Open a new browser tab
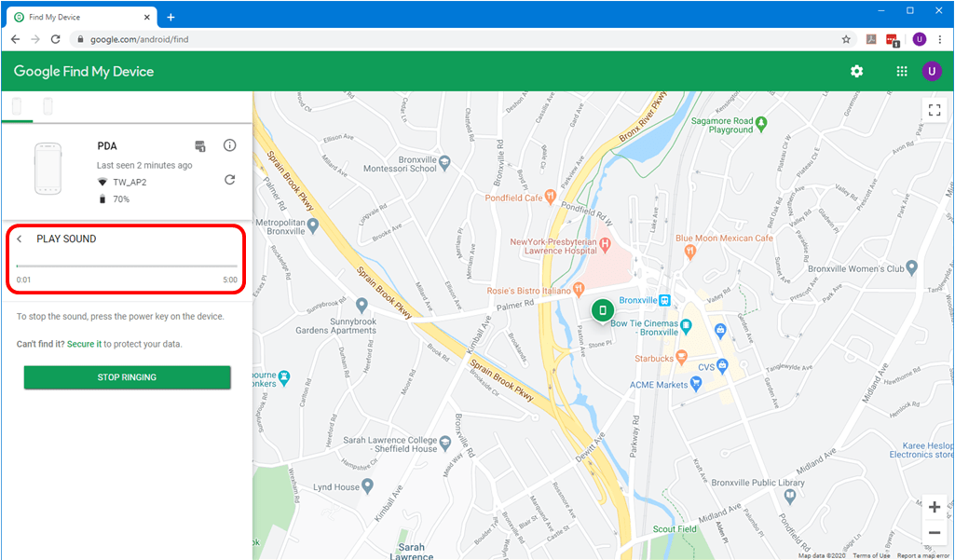Viewport: 955px width, 560px height. pyautogui.click(x=171, y=17)
